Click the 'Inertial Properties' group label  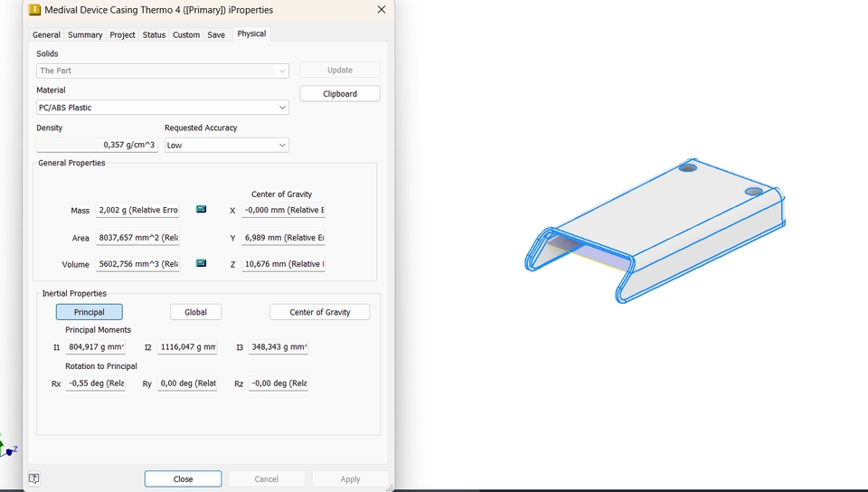[x=74, y=294]
